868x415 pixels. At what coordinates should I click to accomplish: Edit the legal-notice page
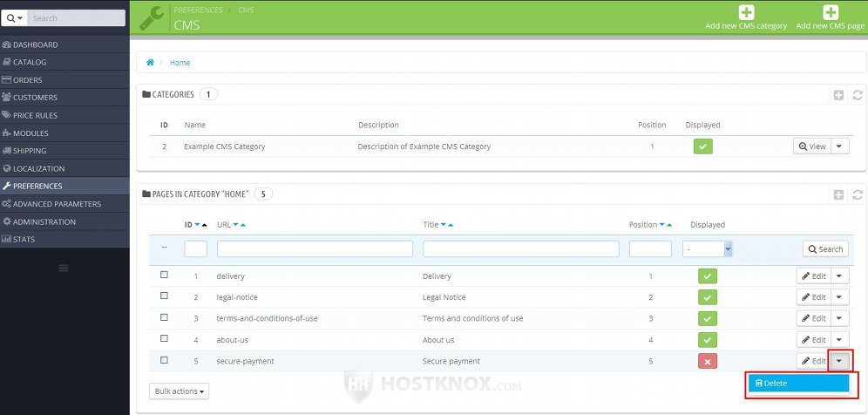(x=814, y=297)
